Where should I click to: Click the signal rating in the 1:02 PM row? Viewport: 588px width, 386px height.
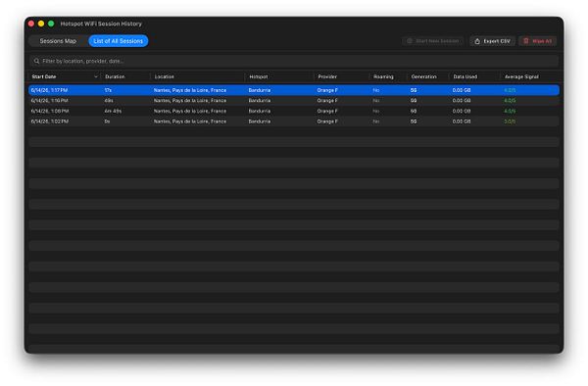point(510,121)
